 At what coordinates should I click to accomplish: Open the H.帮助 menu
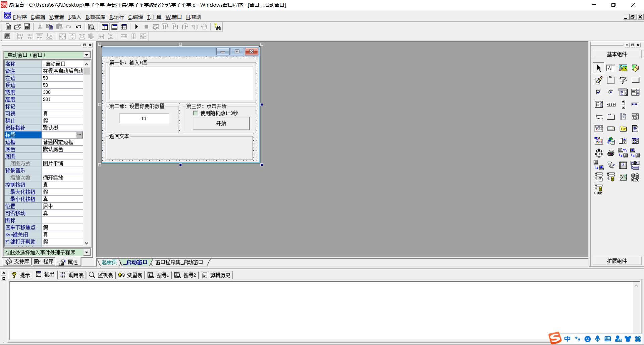[x=194, y=17]
